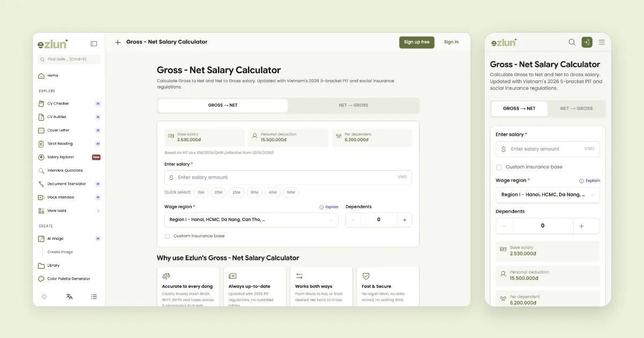Screen dimensions: 644x338
Task: Open Cover Letter tool
Action: tap(69, 130)
